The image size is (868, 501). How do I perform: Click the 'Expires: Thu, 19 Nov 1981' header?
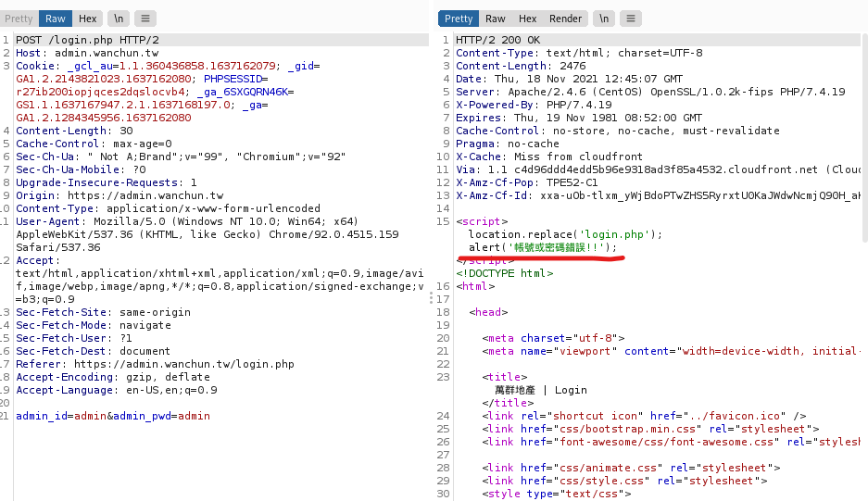pyautogui.click(x=579, y=118)
